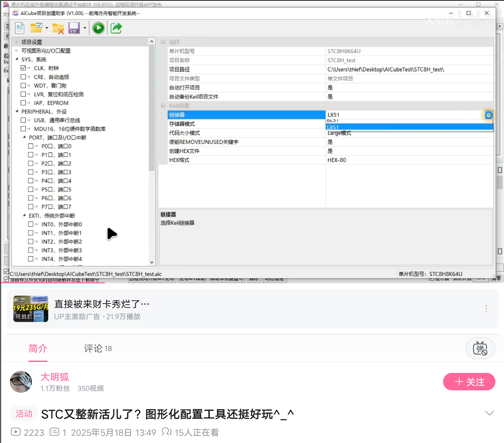Collapse the Keil设置 property group

pos(163,106)
